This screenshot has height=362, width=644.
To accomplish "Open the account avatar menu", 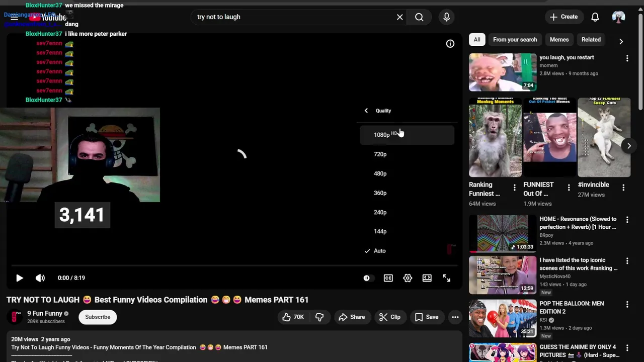I will click(618, 17).
